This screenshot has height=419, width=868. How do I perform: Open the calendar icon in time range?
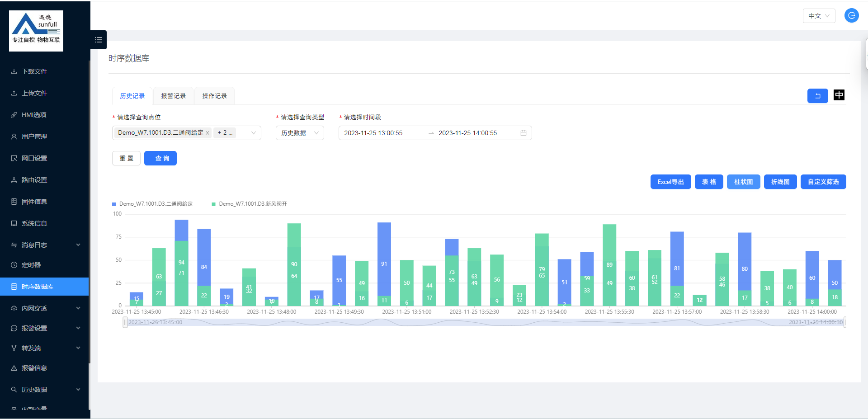(524, 133)
